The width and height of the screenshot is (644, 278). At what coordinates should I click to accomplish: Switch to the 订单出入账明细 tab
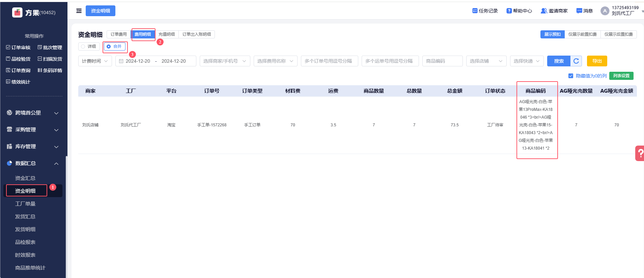[196, 34]
